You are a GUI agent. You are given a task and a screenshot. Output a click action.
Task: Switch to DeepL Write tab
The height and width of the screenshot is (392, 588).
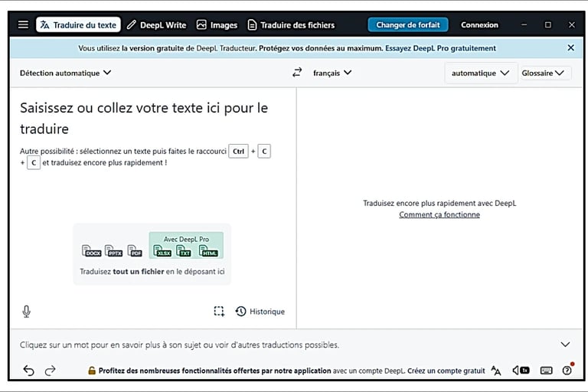tap(156, 24)
